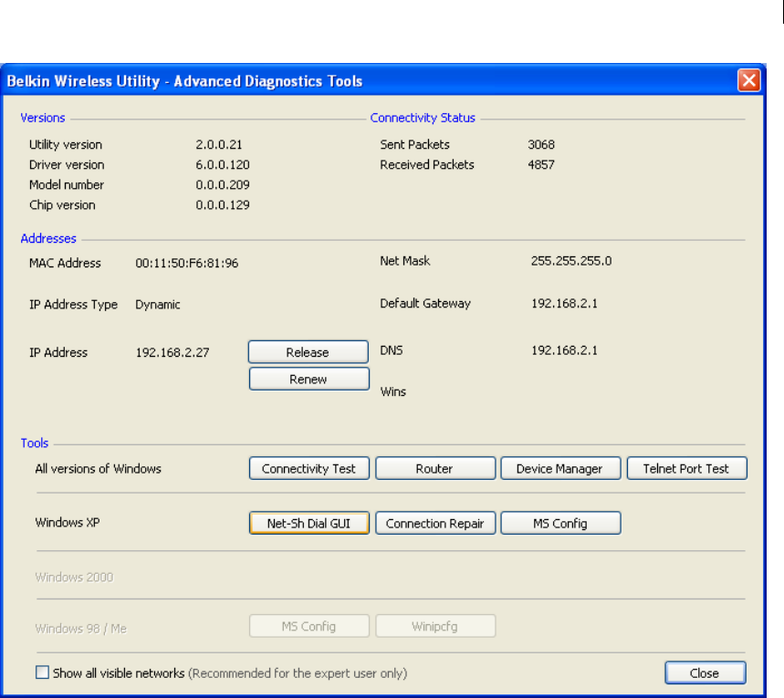This screenshot has width=784, height=698.
Task: Click the Model number label
Action: [67, 184]
